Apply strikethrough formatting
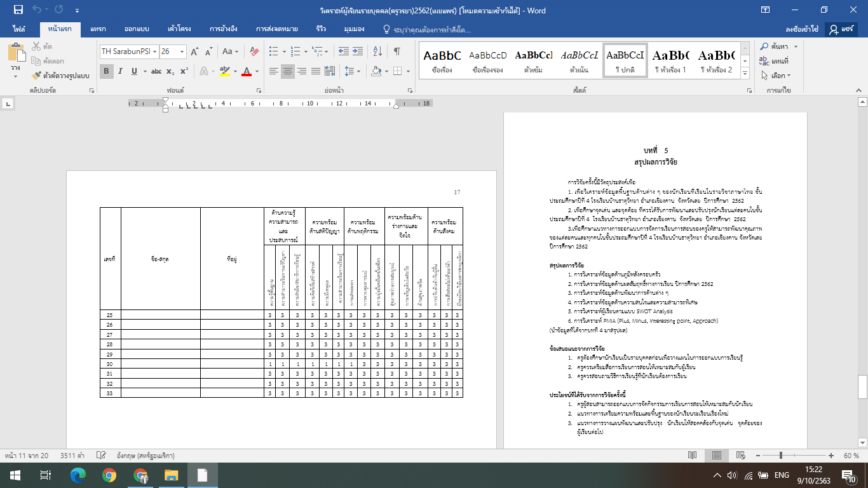 pyautogui.click(x=156, y=71)
